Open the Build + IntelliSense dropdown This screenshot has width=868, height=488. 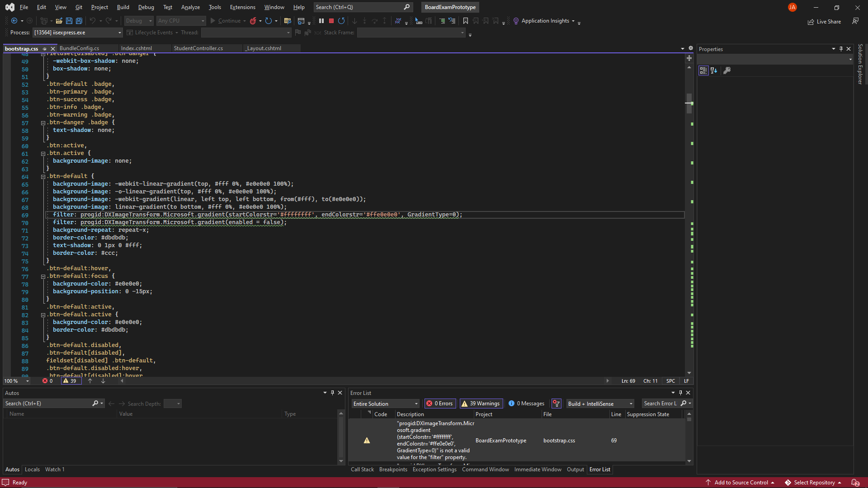tap(600, 404)
